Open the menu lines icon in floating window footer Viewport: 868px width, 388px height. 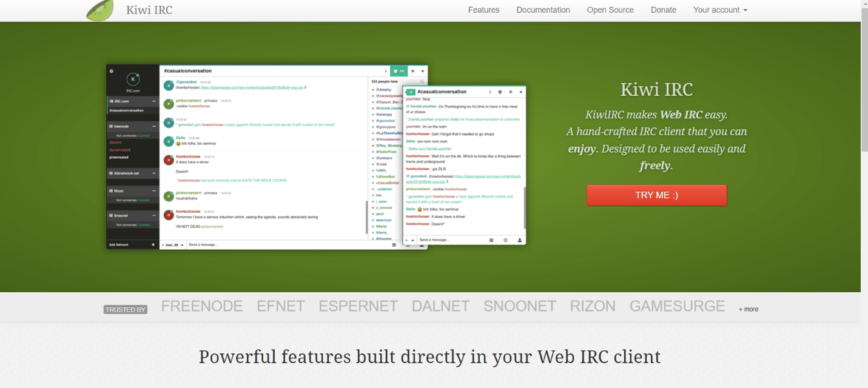[x=491, y=240]
